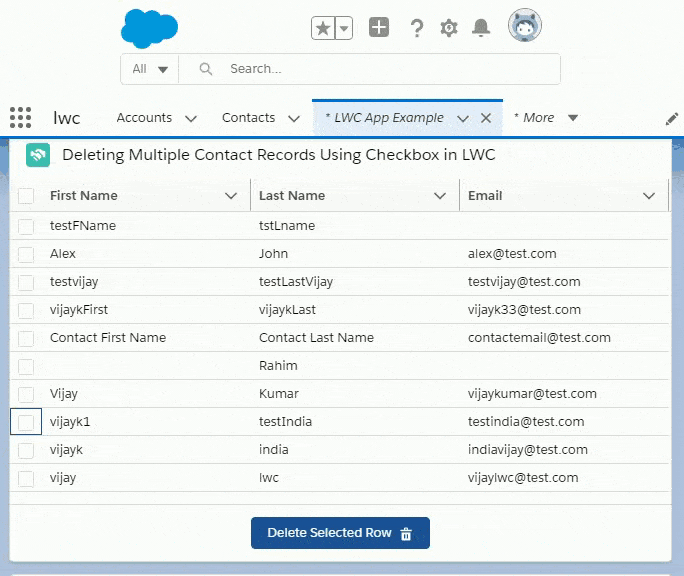Open First Name column actions chevron
The image size is (684, 576).
[231, 196]
